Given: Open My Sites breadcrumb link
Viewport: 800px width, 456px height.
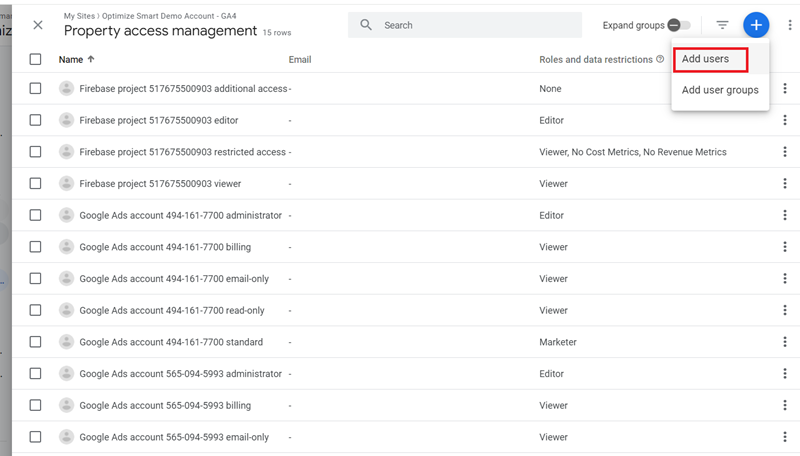Looking at the screenshot, I should click(x=79, y=16).
